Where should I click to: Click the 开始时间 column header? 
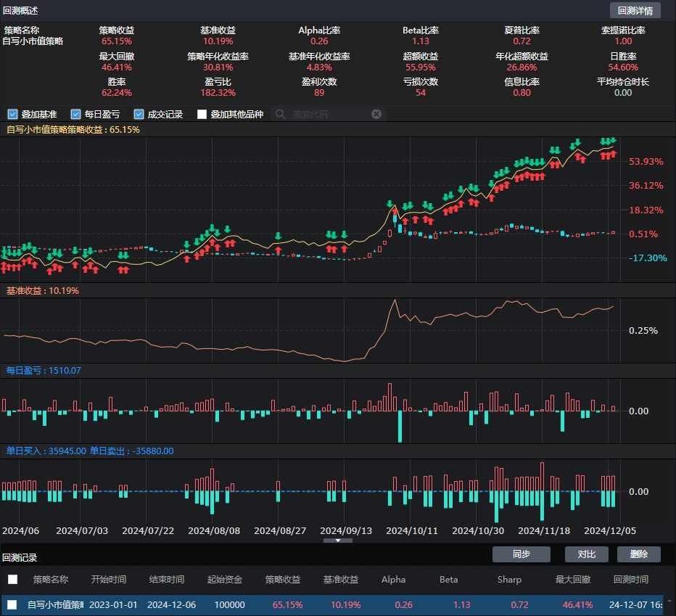coord(109,579)
